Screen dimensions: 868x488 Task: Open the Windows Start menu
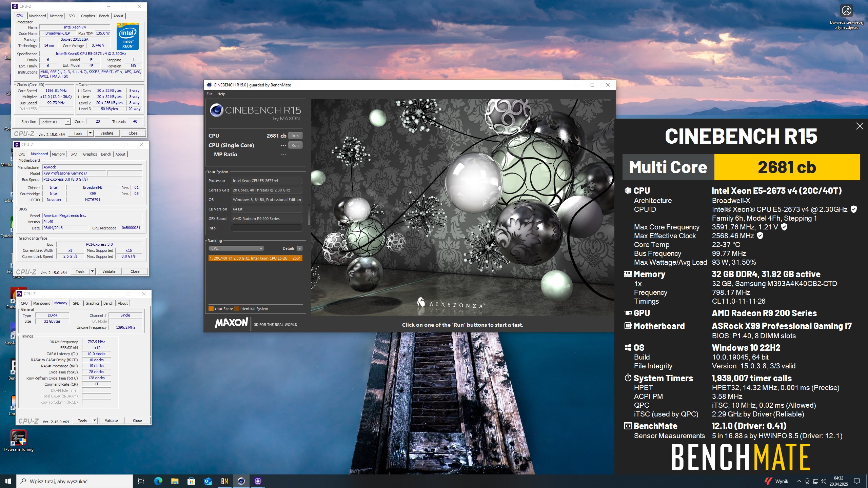(x=8, y=481)
